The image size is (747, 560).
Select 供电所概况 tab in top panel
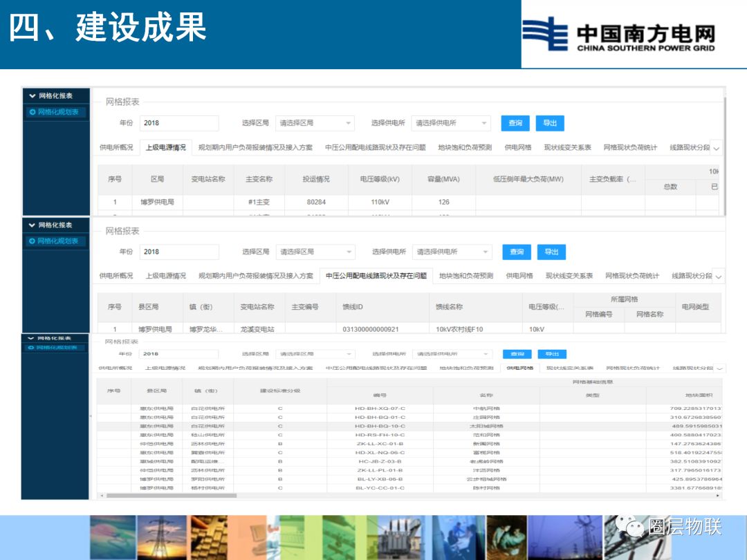click(116, 148)
